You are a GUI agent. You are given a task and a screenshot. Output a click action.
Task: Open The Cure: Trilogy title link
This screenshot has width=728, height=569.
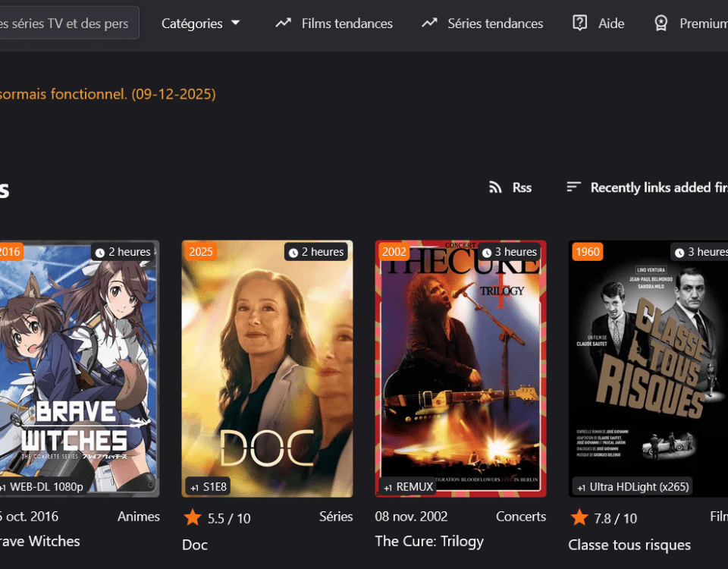point(429,541)
